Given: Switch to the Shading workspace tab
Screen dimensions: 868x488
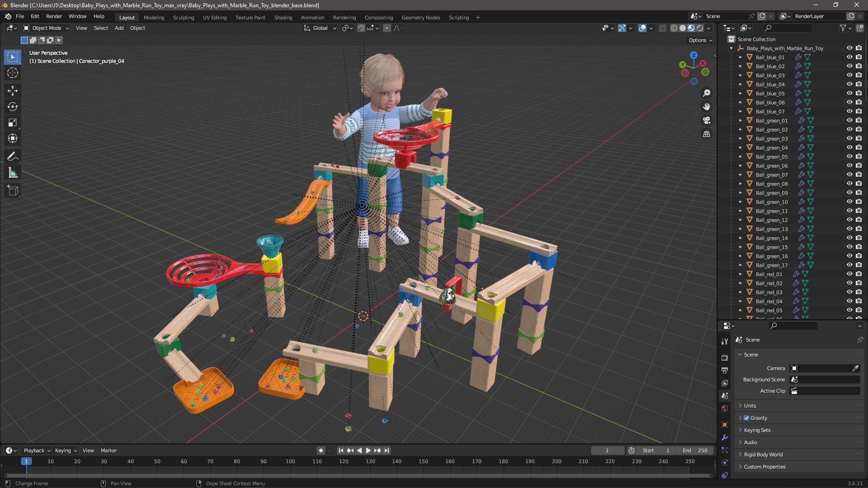Looking at the screenshot, I should coord(283,18).
